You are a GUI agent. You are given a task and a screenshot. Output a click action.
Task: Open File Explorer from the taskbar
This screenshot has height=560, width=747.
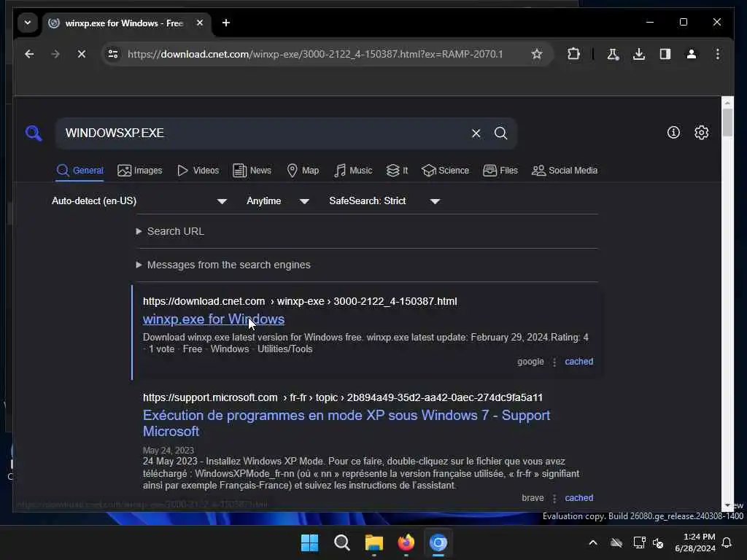[x=374, y=542]
